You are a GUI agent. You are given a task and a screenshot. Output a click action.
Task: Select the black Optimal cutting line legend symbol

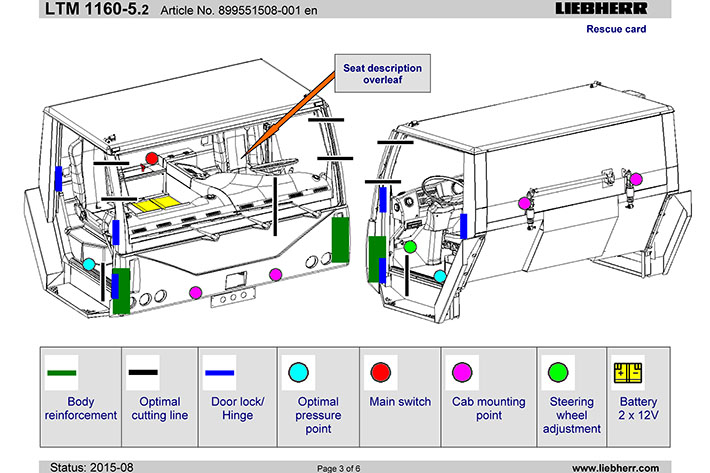[143, 373]
